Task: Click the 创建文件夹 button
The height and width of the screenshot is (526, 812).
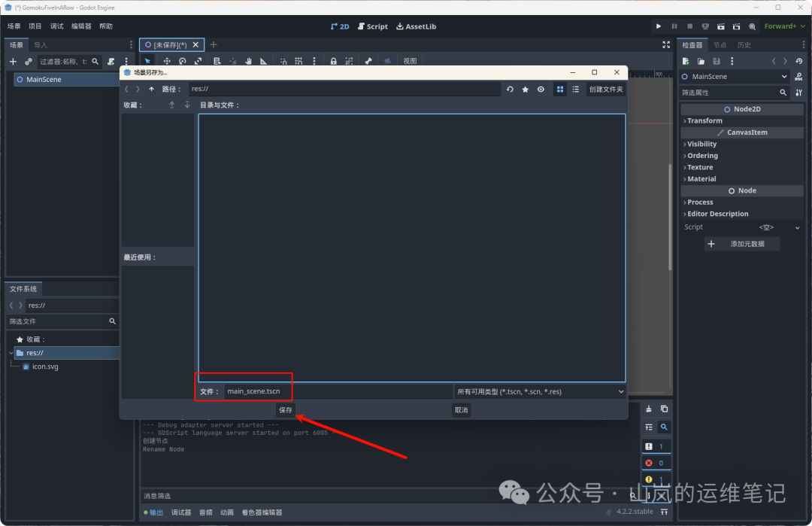Action: tap(605, 89)
